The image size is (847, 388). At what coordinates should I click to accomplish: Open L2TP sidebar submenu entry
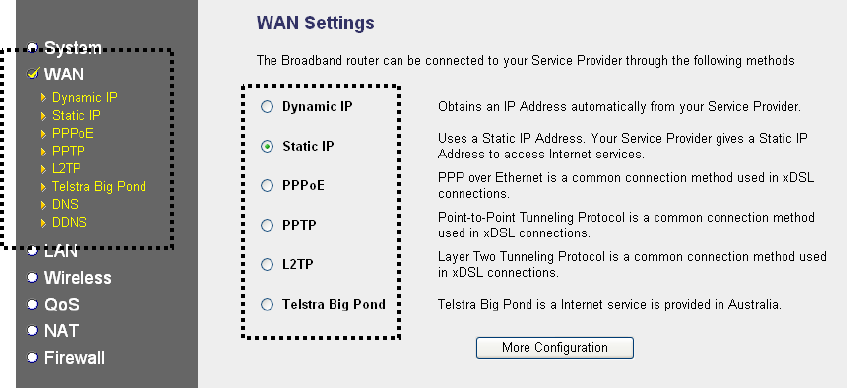point(66,169)
